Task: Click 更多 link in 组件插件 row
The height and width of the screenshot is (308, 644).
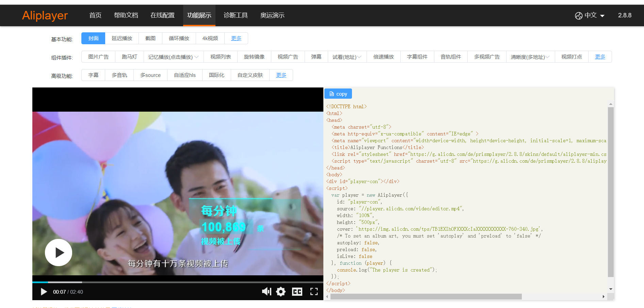Action: point(600,57)
